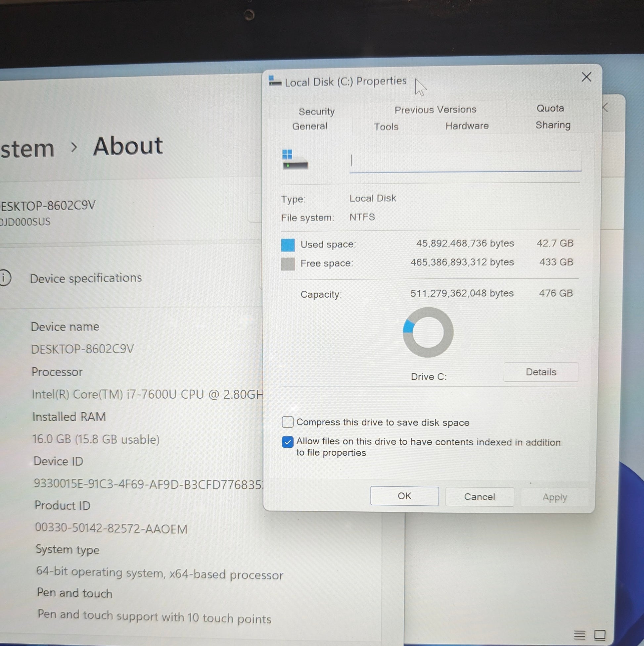This screenshot has width=644, height=646.
Task: Click the title bar drive icon
Action: coord(275,81)
